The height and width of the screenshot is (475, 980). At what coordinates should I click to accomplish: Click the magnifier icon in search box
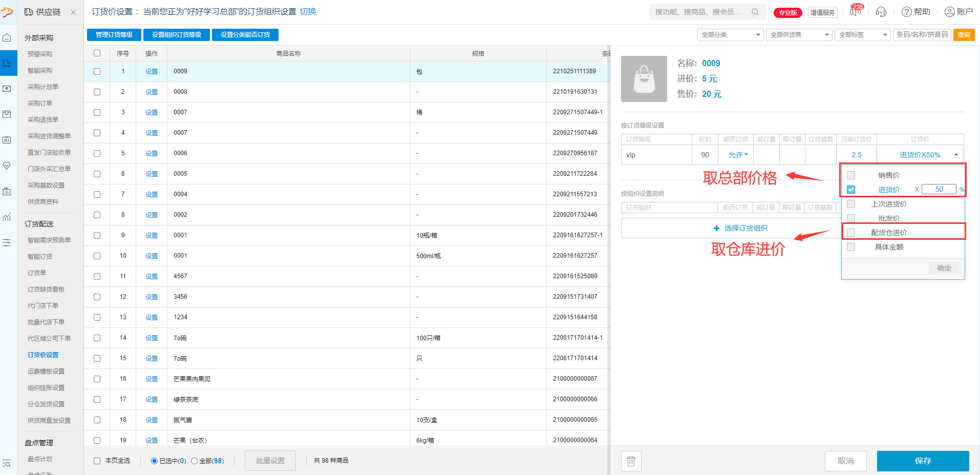click(755, 12)
